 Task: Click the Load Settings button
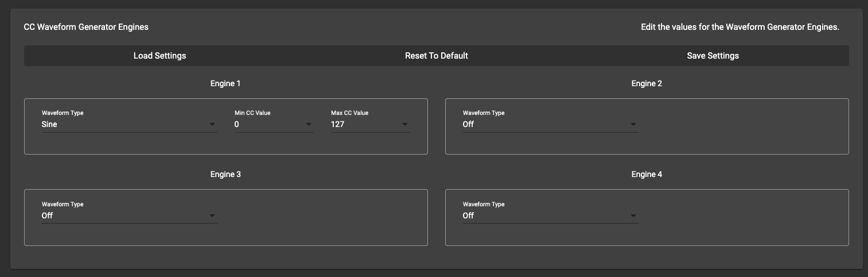click(x=159, y=56)
